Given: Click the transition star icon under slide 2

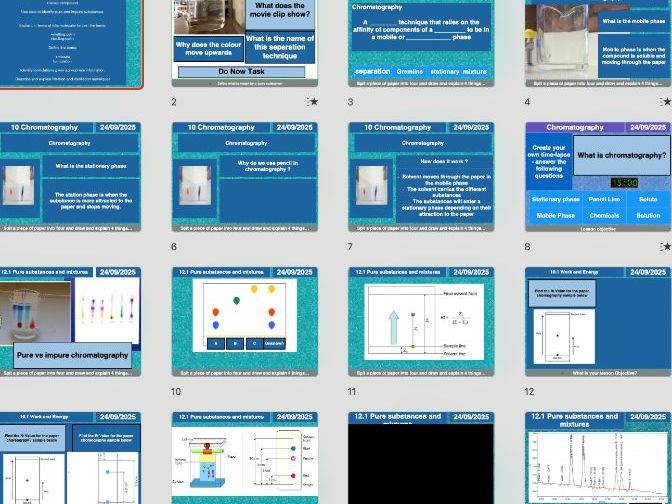Looking at the screenshot, I should 313,102.
